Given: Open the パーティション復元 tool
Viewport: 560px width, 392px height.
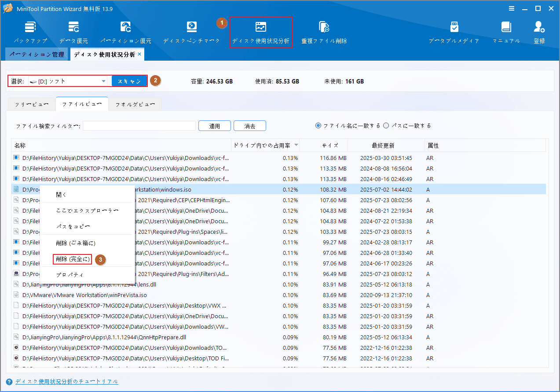Looking at the screenshot, I should click(x=126, y=32).
